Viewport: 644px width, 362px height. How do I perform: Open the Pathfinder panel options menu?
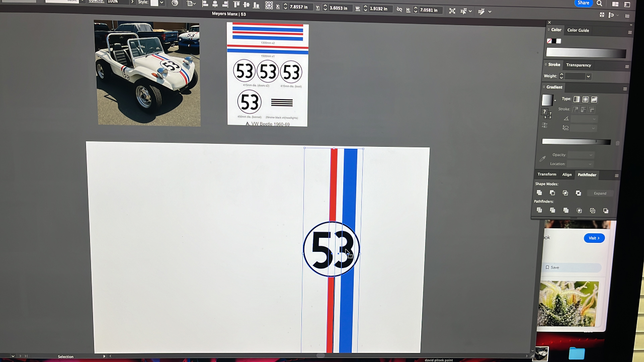point(616,175)
